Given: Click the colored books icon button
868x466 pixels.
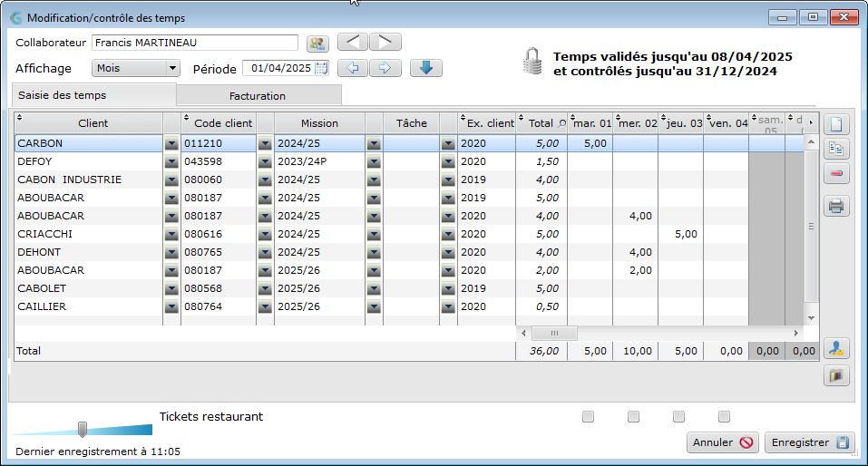Looking at the screenshot, I should (x=836, y=375).
